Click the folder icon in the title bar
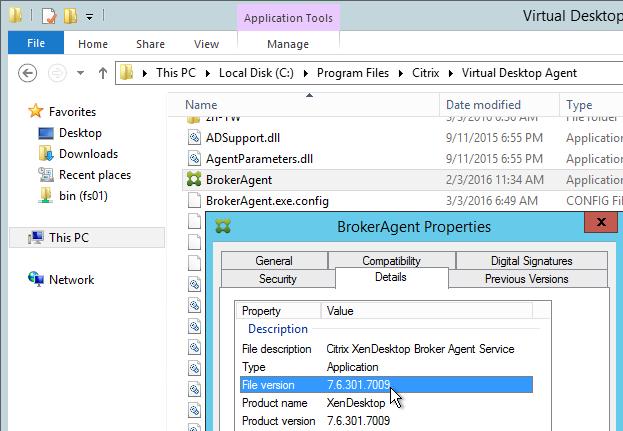This screenshot has width=623, height=431. coord(15,15)
